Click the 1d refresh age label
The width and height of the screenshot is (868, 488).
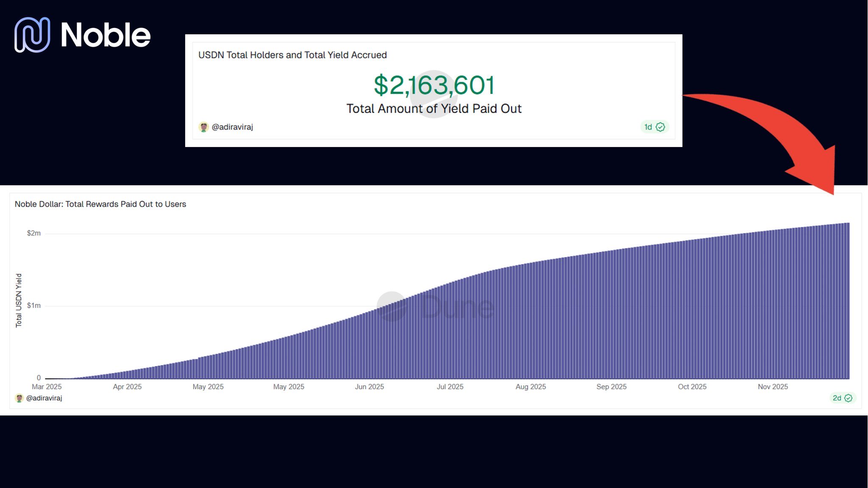point(648,127)
